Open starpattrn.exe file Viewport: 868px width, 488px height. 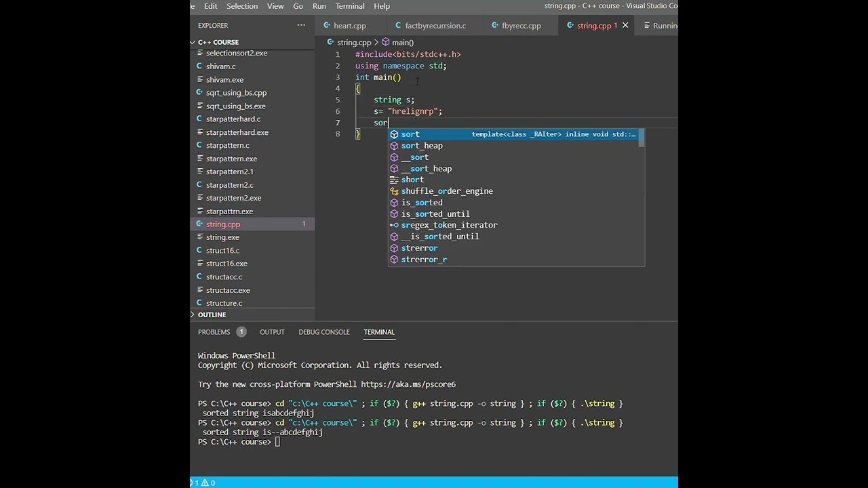tap(229, 211)
